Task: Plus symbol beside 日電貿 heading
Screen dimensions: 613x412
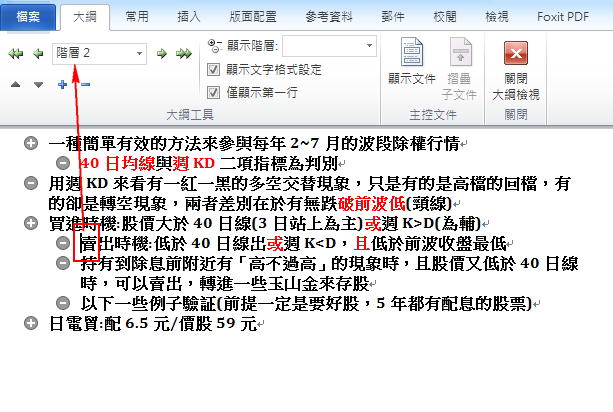Action: pos(31,323)
